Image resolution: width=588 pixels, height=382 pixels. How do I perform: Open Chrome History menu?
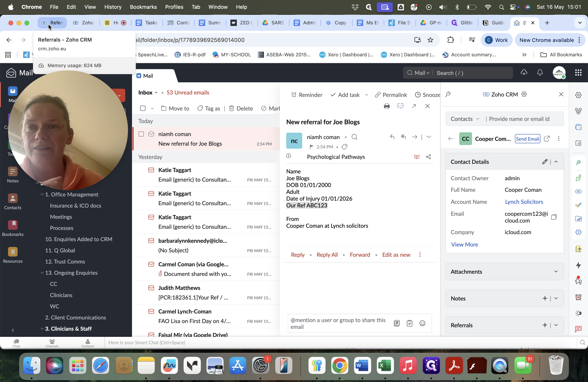(x=113, y=7)
